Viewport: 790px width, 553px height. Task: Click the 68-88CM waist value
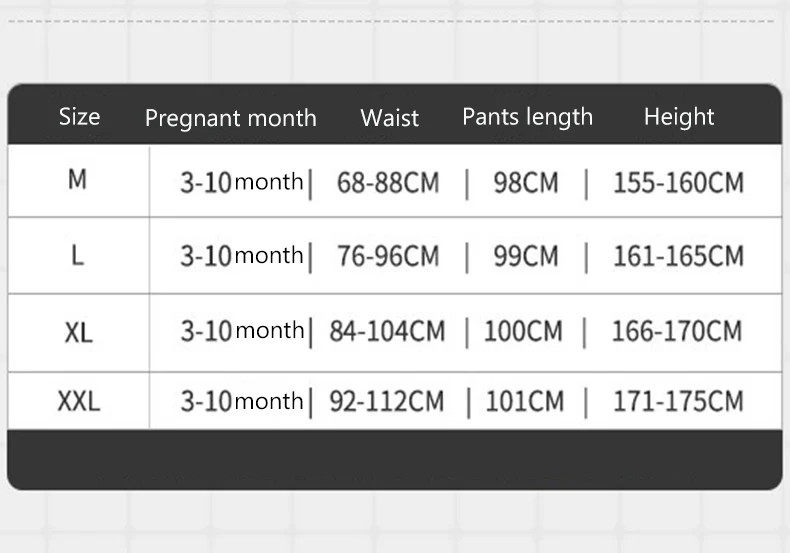[388, 182]
